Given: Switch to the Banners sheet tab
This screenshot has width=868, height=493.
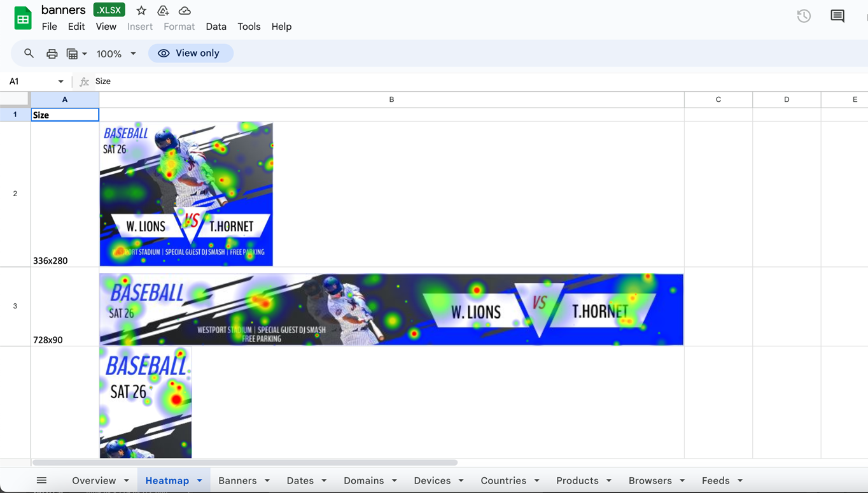Looking at the screenshot, I should pos(237,480).
